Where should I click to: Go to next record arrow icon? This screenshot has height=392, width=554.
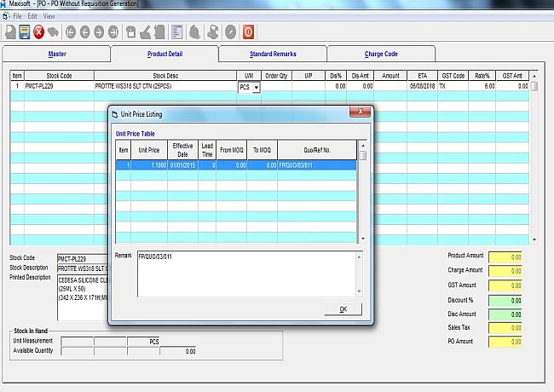point(99,32)
